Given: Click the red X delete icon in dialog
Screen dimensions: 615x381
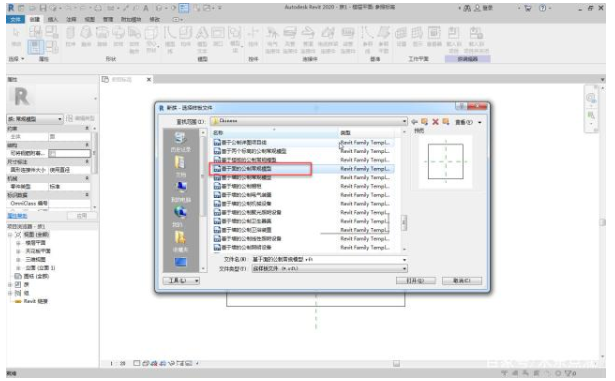Looking at the screenshot, I should coord(435,122).
